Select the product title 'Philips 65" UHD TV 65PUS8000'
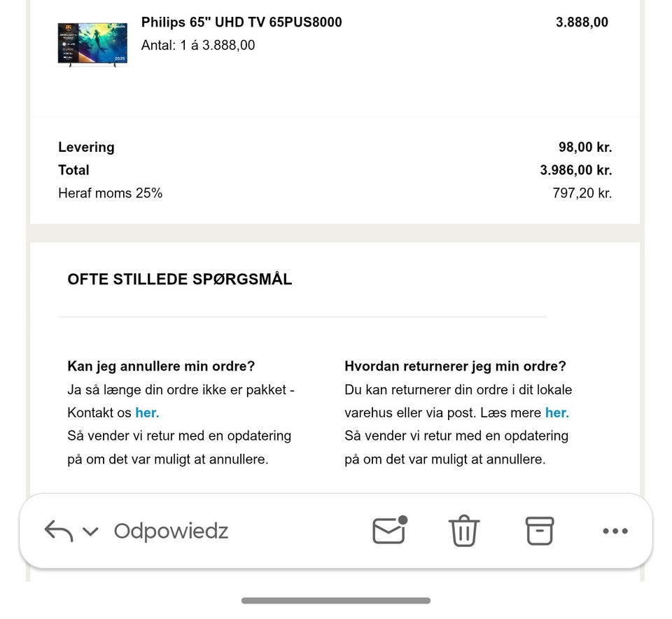 [241, 22]
